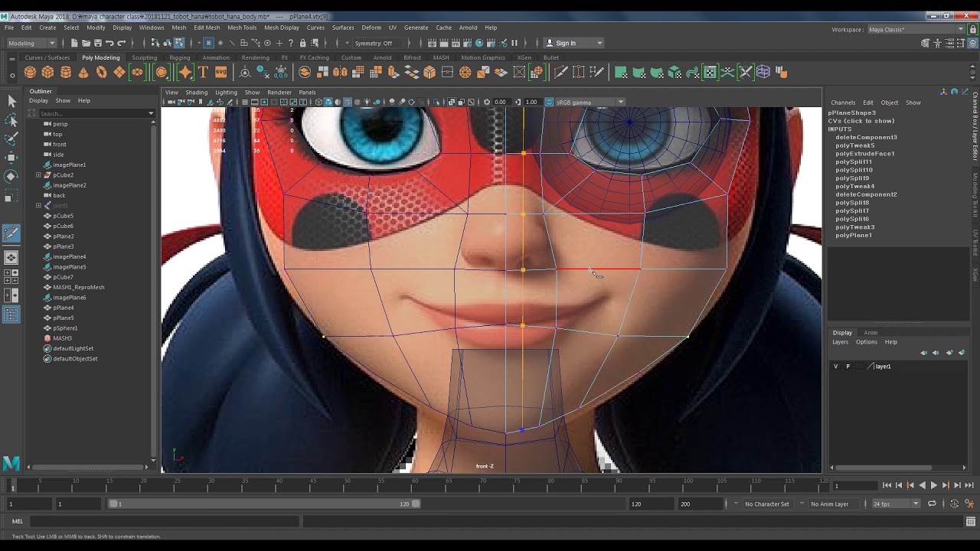Click the No Character Set button

click(x=766, y=504)
